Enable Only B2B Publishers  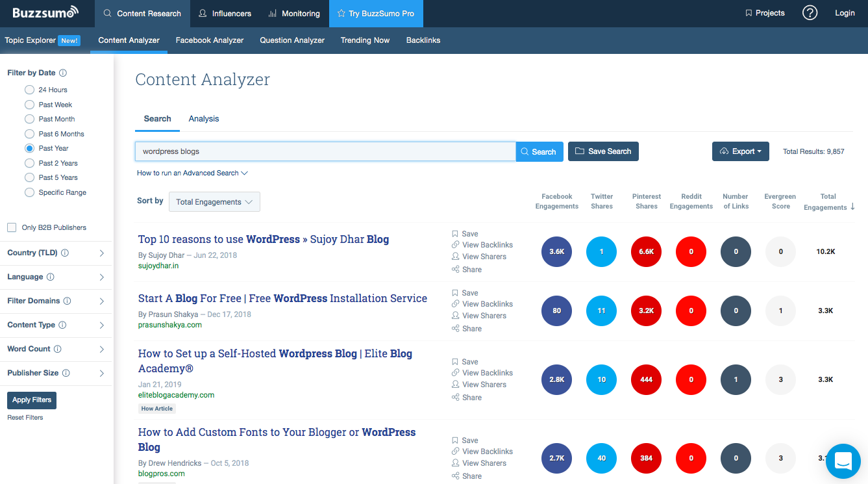11,227
